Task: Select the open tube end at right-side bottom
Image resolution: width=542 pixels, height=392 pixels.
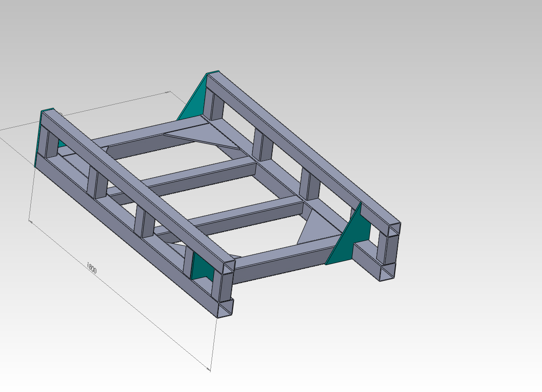Action: 388,272
